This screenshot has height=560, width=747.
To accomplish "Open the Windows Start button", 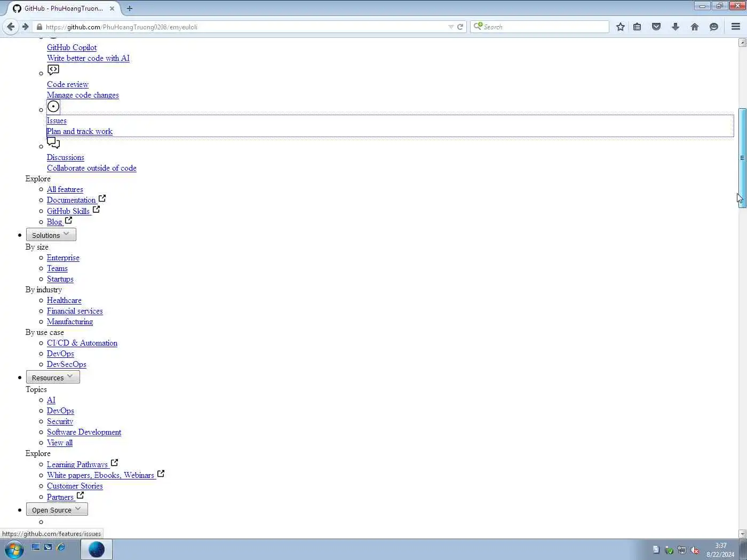I will click(14, 549).
